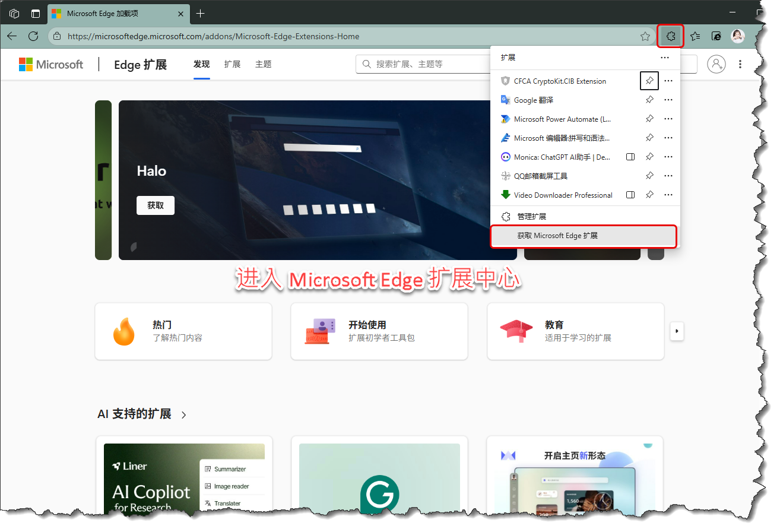Toggle pin for Google 翻译 extension
The image size is (780, 532).
click(649, 100)
